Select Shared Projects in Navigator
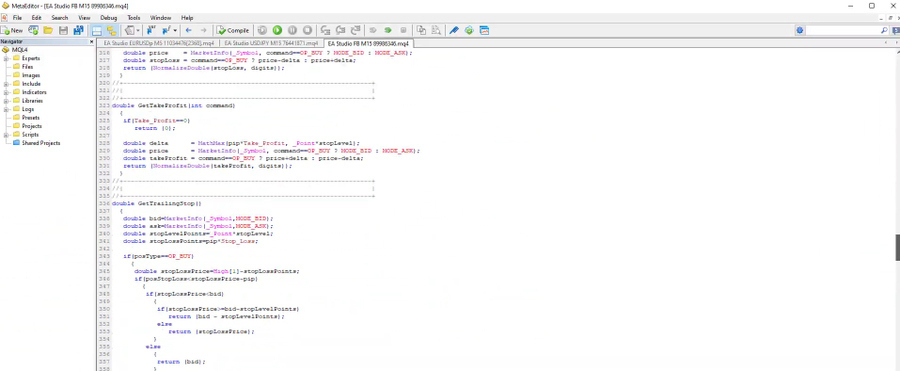Viewport: 900px width, 371px height. (40, 143)
